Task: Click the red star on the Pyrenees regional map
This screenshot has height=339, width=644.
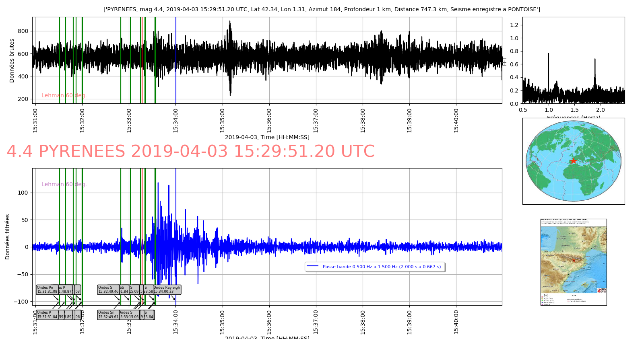Action: coord(574,261)
